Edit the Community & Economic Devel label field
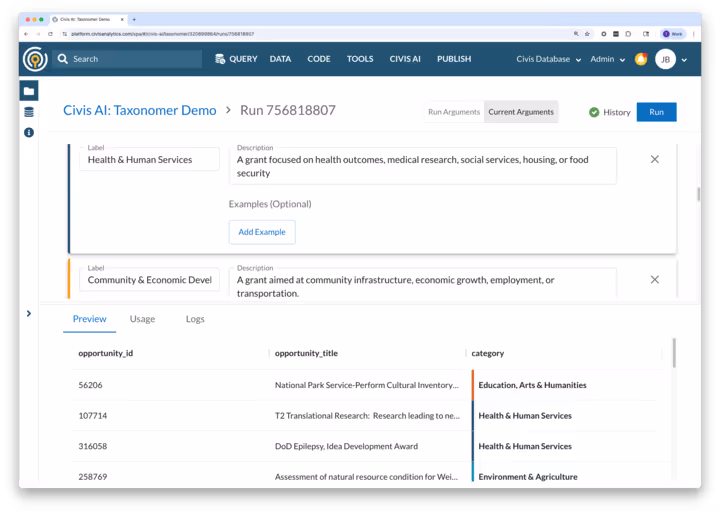Screen dimensions: 720x513 149,280
